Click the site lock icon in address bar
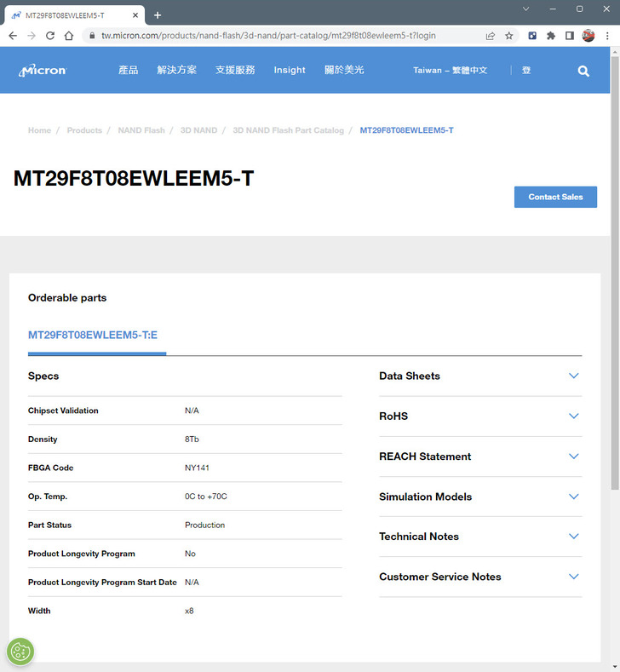The height and width of the screenshot is (672, 620). click(92, 36)
